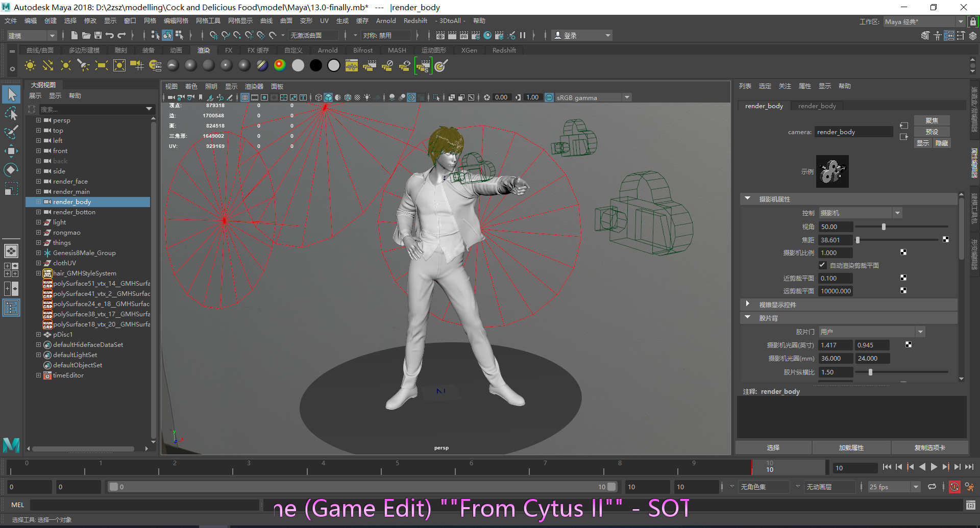Click the black material sphere shelf icon
The image size is (980, 528).
point(316,66)
